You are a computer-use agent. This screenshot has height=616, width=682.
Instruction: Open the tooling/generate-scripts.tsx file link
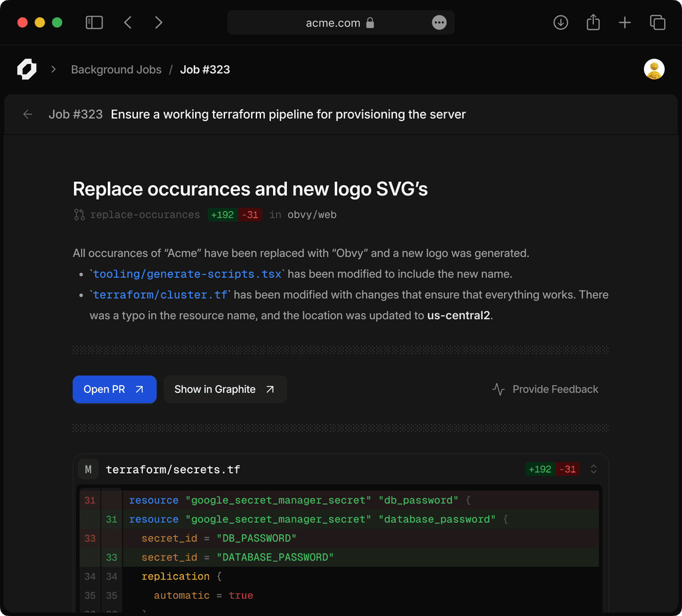pos(187,274)
